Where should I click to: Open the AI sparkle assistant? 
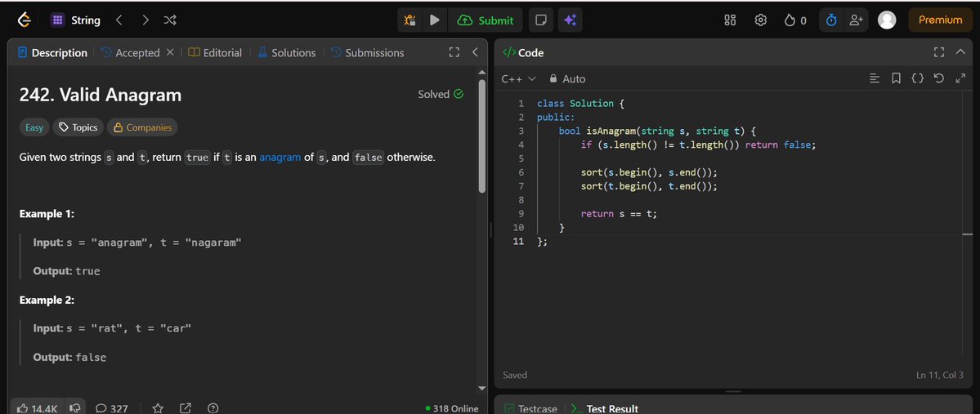point(570,20)
